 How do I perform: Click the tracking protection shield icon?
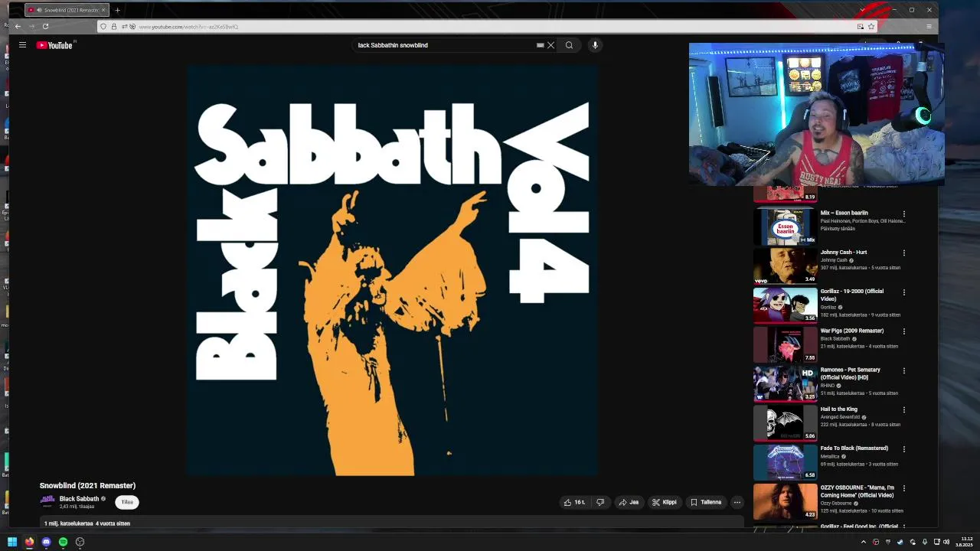pyautogui.click(x=103, y=27)
